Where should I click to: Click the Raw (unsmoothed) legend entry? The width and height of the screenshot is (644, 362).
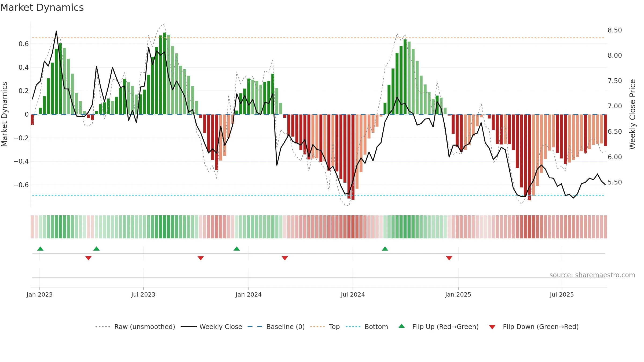(135, 327)
